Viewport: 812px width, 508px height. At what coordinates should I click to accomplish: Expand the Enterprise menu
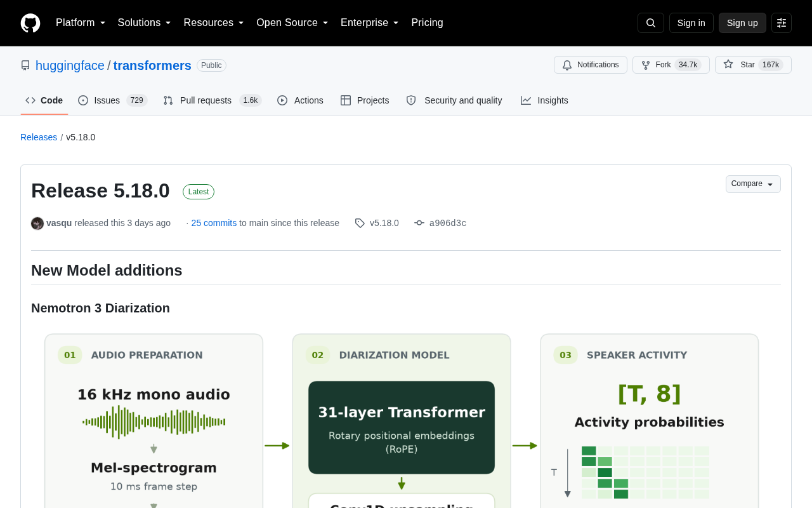(370, 23)
